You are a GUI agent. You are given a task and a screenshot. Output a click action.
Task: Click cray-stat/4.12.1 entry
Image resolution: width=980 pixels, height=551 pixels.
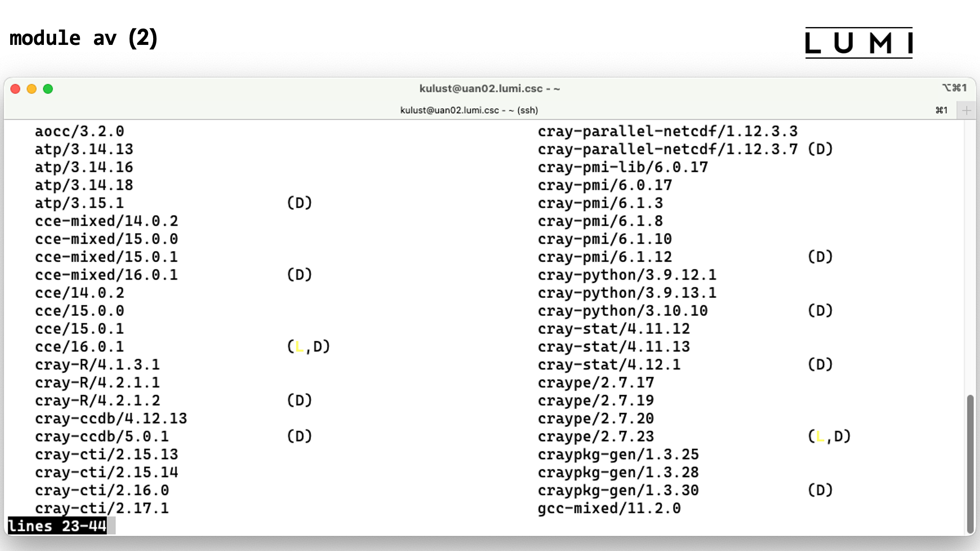point(609,365)
